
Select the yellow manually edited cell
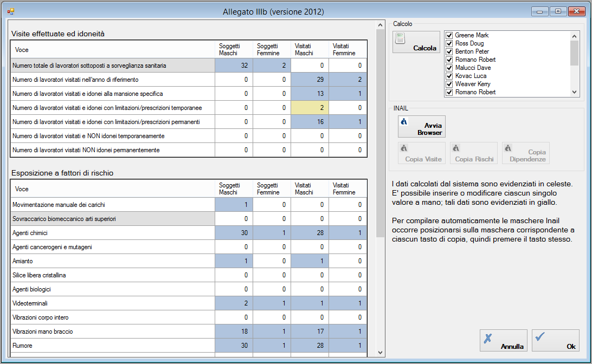[x=310, y=108]
